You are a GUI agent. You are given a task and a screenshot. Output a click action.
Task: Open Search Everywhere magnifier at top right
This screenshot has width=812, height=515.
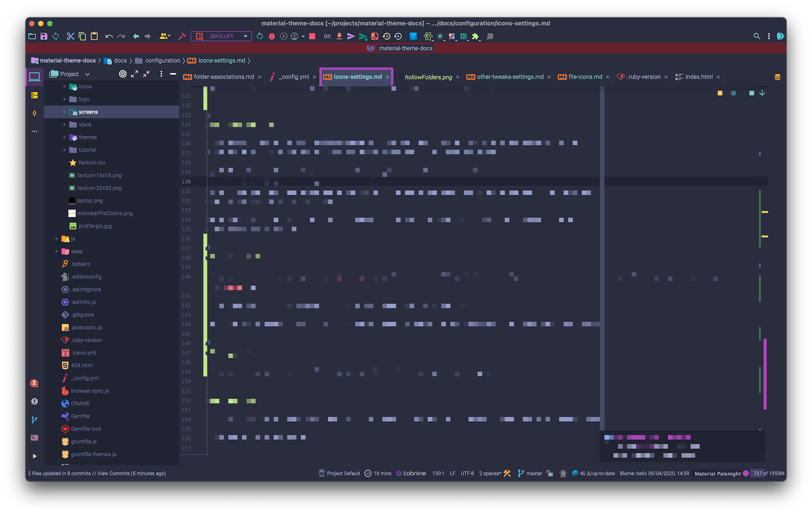(757, 36)
